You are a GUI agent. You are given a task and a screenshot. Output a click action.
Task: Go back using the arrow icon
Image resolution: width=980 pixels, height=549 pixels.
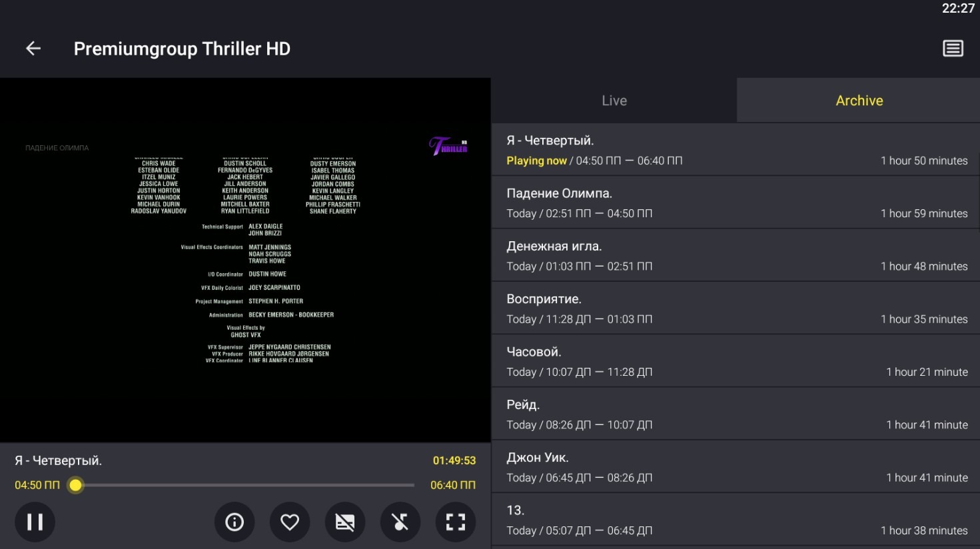[33, 49]
